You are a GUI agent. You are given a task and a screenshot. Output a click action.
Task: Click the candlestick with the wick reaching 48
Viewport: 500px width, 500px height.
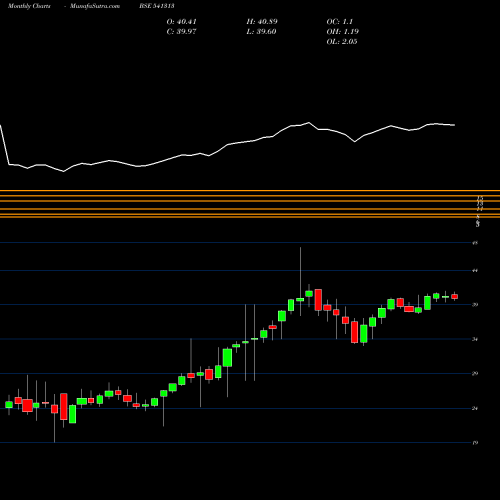[x=300, y=299]
